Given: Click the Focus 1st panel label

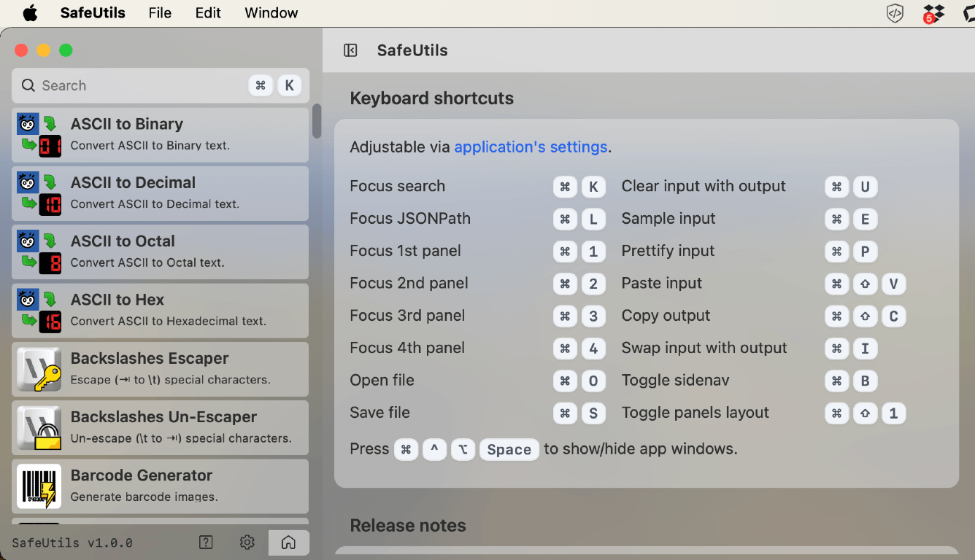Looking at the screenshot, I should [405, 251].
